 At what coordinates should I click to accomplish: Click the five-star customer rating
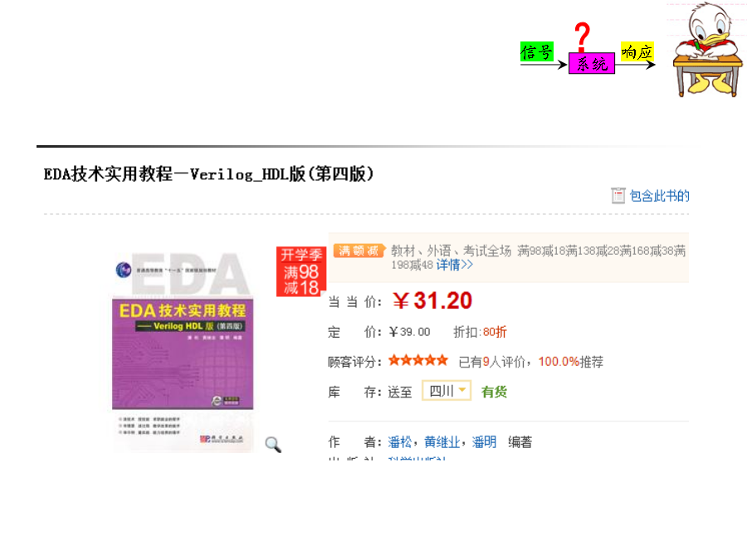(418, 361)
